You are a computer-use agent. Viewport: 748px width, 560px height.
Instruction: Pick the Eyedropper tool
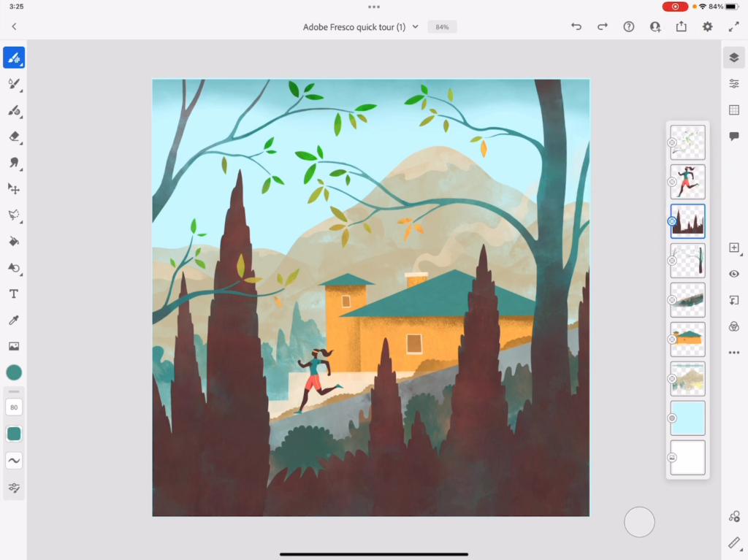point(13,319)
